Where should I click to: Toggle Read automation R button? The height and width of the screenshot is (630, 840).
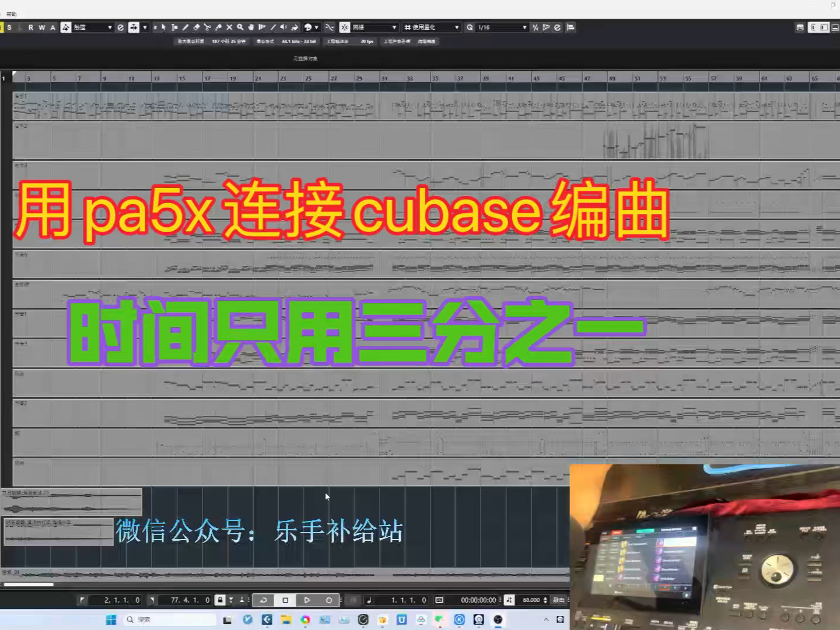pyautogui.click(x=31, y=27)
